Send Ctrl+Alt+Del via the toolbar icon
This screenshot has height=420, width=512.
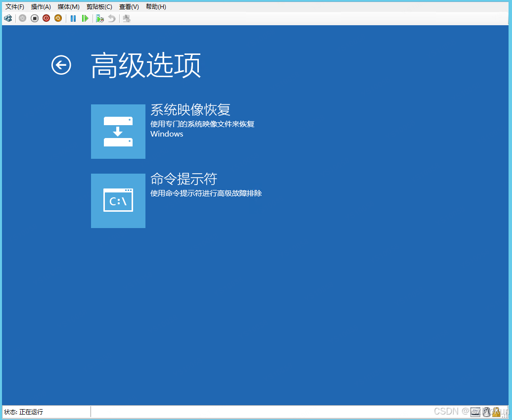click(x=8, y=18)
